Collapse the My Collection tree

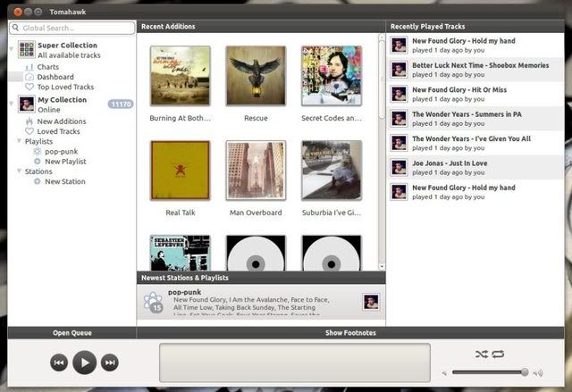[12, 104]
